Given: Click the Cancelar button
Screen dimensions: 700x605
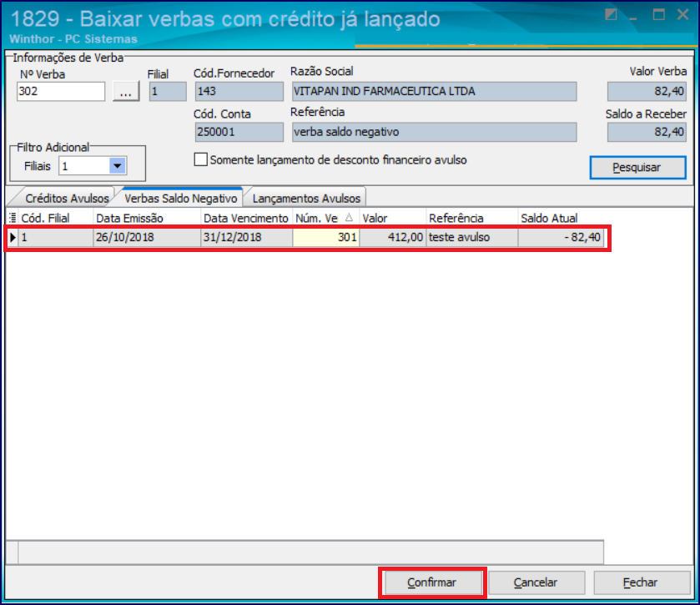Looking at the screenshot, I should (x=536, y=582).
